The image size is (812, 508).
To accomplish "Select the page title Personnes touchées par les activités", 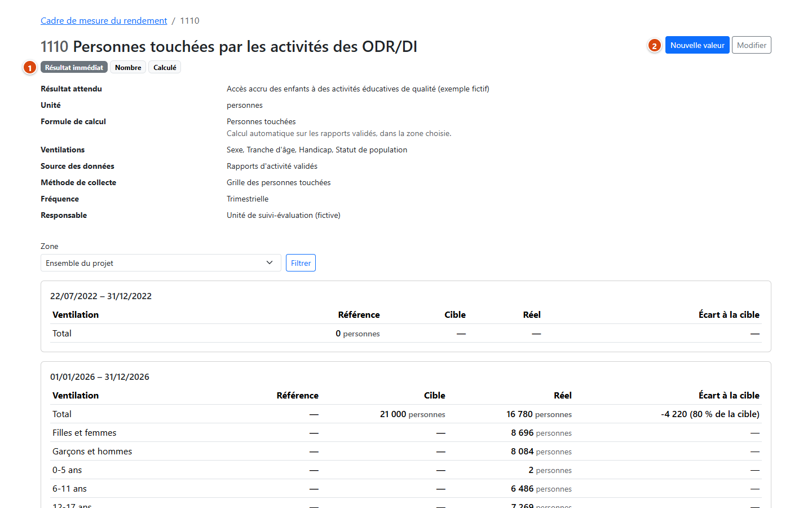I will click(229, 46).
